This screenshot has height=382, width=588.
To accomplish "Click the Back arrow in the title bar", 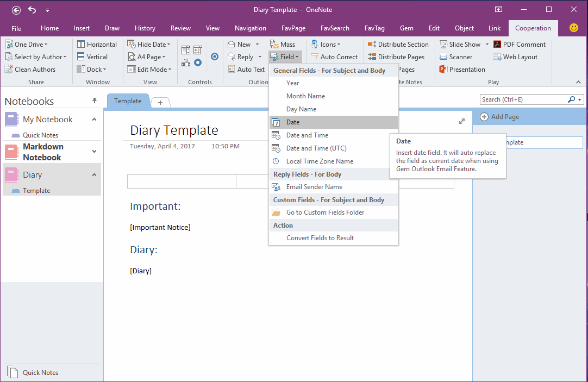I will (16, 10).
